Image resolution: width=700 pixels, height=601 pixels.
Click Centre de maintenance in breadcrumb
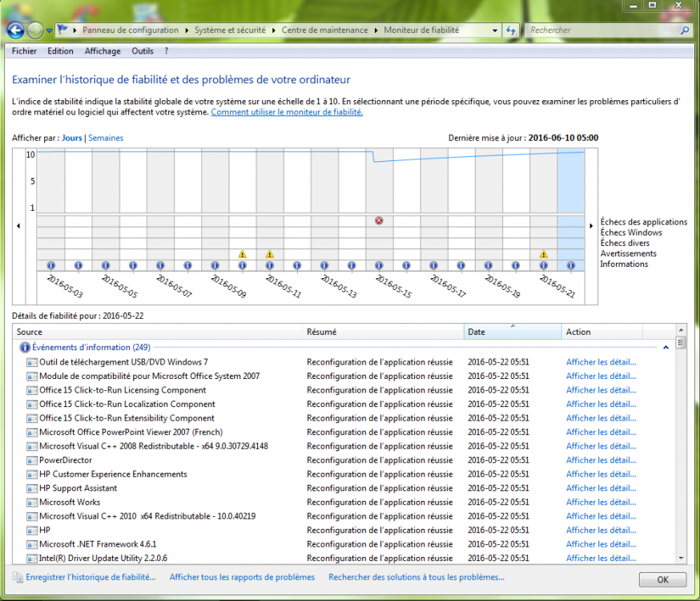pos(324,30)
